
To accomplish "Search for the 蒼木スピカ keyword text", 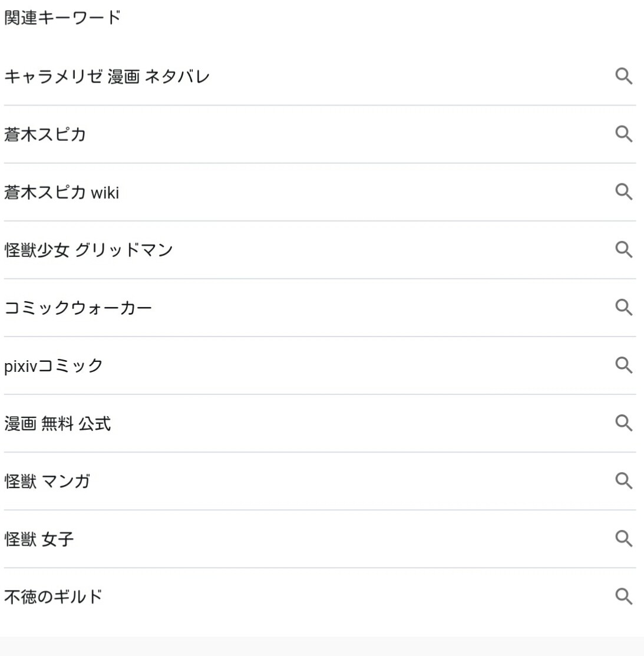I will [45, 134].
